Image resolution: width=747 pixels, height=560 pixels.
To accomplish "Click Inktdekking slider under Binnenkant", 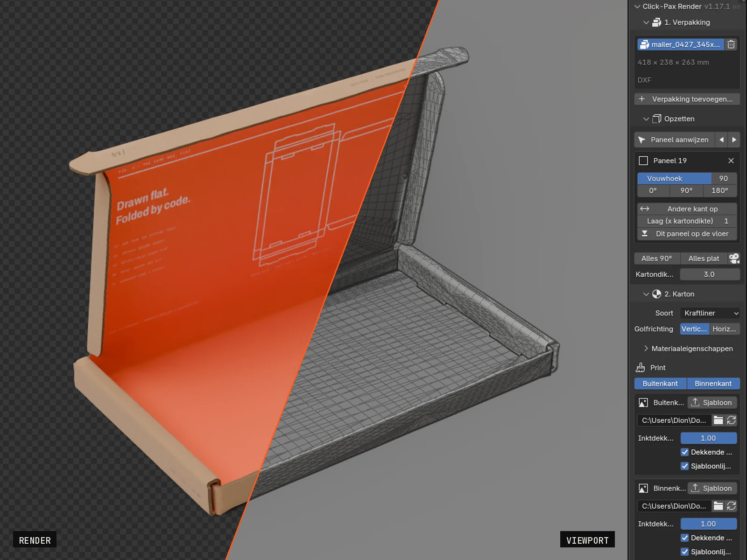I will click(x=709, y=524).
